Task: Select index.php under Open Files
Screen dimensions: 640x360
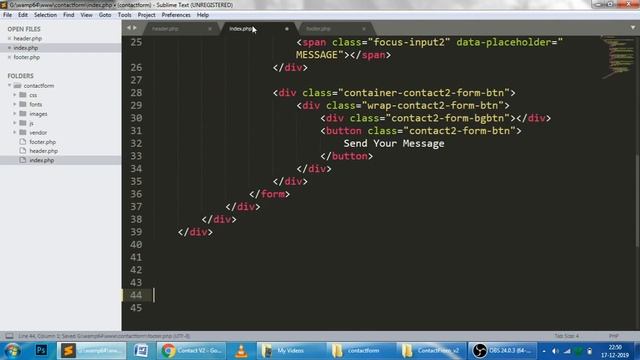Action: [x=26, y=48]
